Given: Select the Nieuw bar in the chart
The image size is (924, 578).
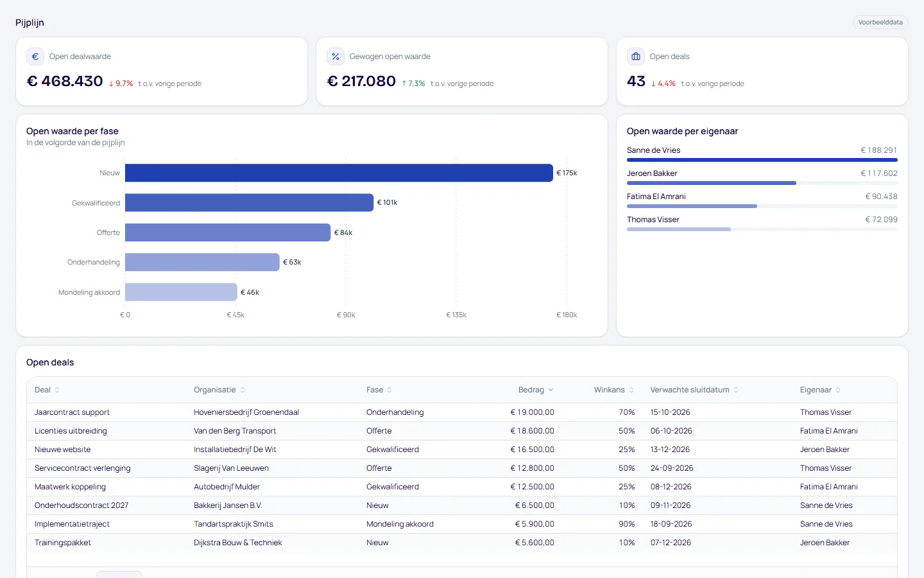Looking at the screenshot, I should tap(339, 173).
